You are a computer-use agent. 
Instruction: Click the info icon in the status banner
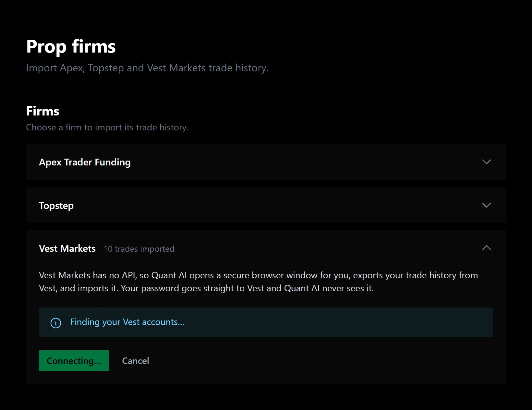coord(56,323)
